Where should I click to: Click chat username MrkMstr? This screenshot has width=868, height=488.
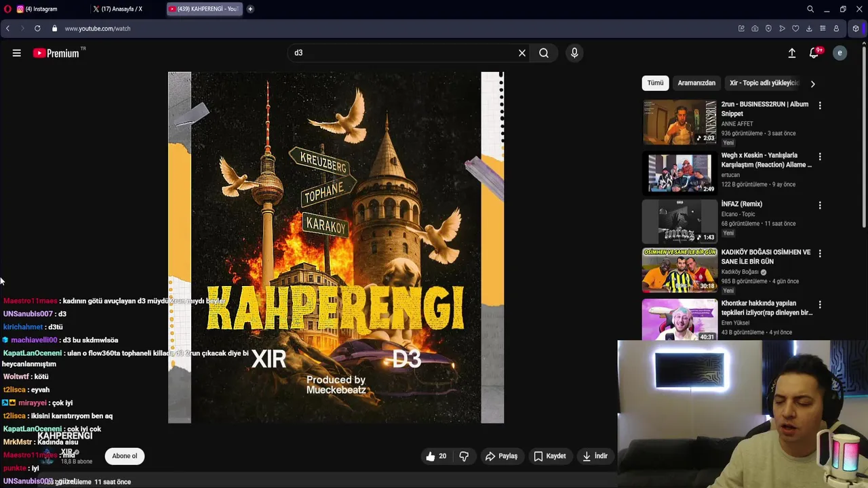tap(17, 442)
